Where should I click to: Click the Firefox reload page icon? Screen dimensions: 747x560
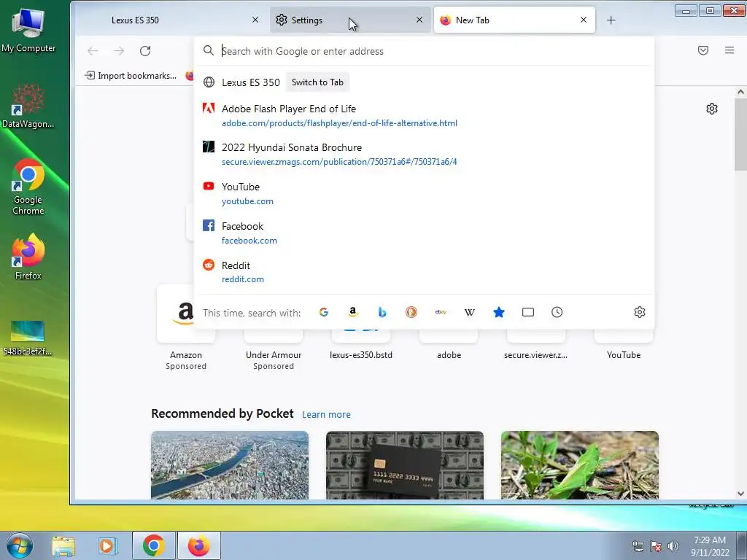click(145, 51)
